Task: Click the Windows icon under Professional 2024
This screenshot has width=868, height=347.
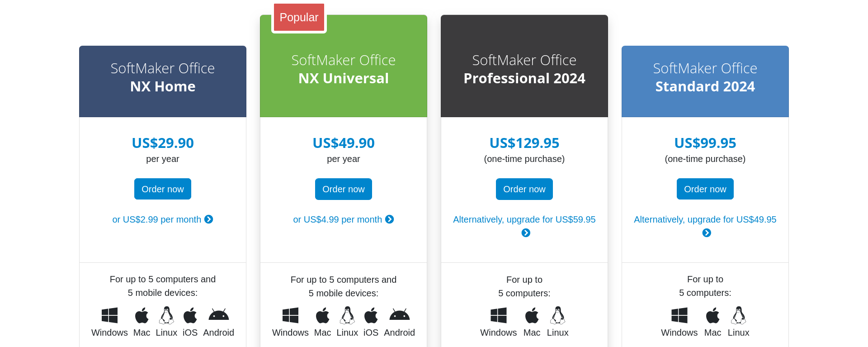Action: coord(499,315)
